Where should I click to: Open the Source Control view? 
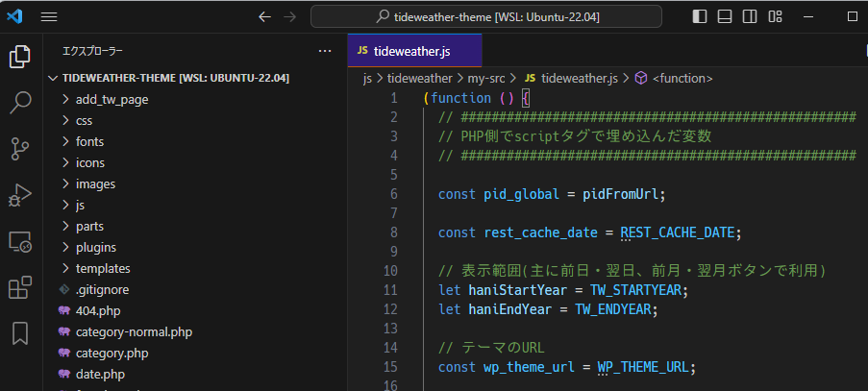coord(19,148)
